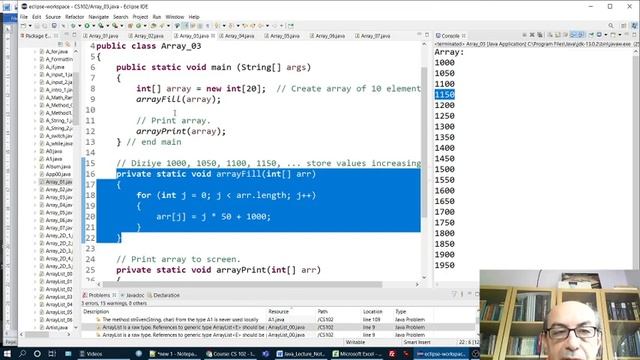This screenshot has width=640, height=360.
Task: Open the Project menu
Action: (x=140, y=17)
